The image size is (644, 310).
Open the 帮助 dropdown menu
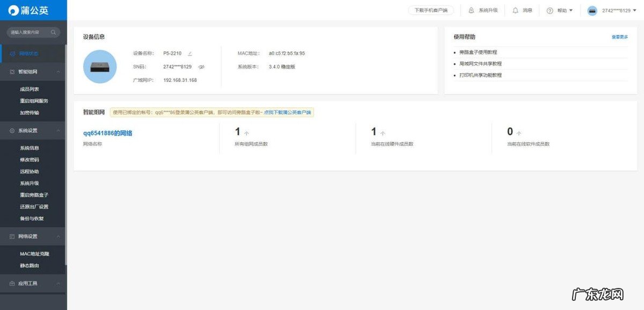pos(558,10)
